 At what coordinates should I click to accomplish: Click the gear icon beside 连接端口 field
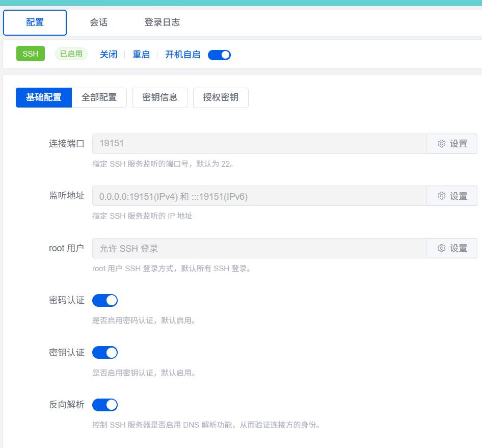click(442, 144)
